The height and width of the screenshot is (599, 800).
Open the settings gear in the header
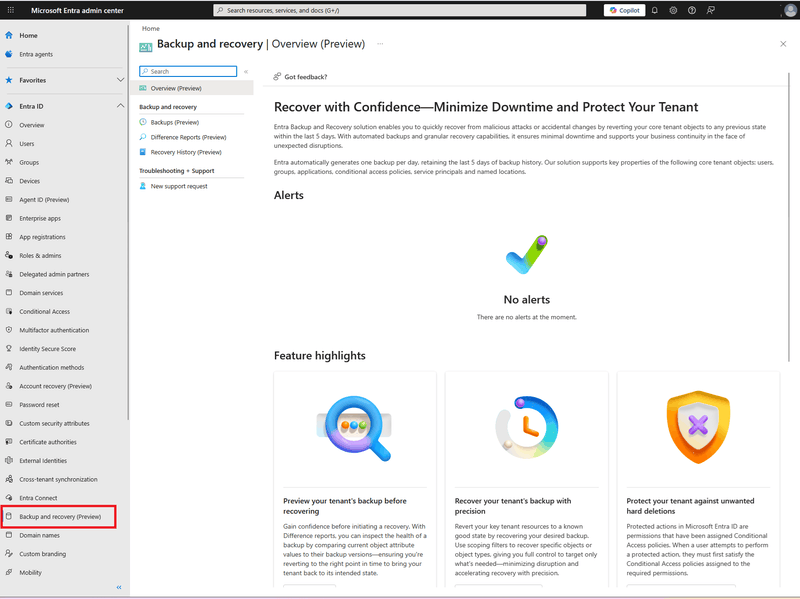[x=673, y=10]
